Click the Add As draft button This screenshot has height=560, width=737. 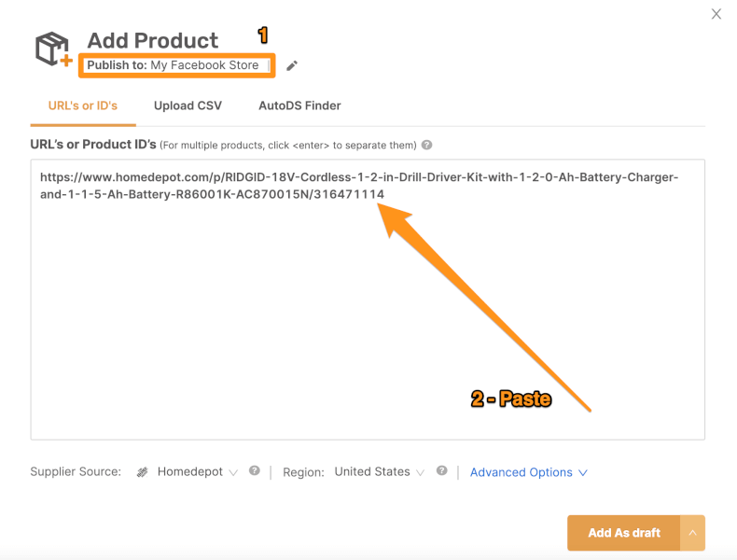[x=624, y=533]
